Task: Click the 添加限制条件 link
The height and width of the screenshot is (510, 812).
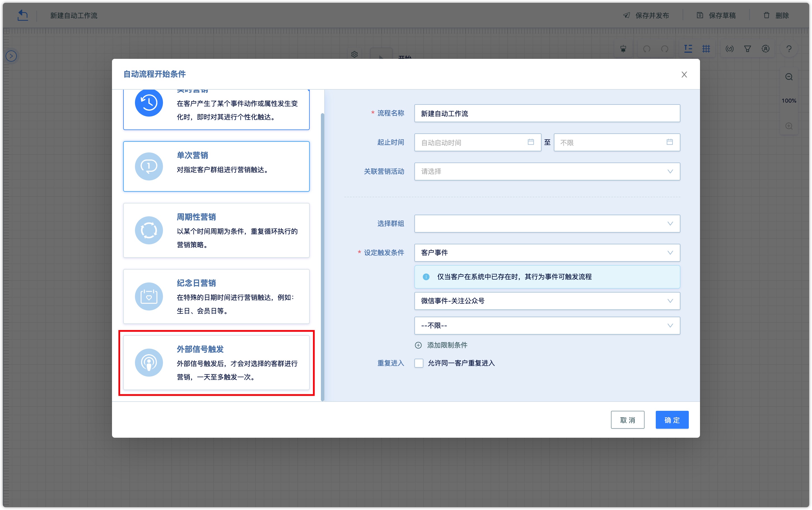Action: click(x=447, y=345)
